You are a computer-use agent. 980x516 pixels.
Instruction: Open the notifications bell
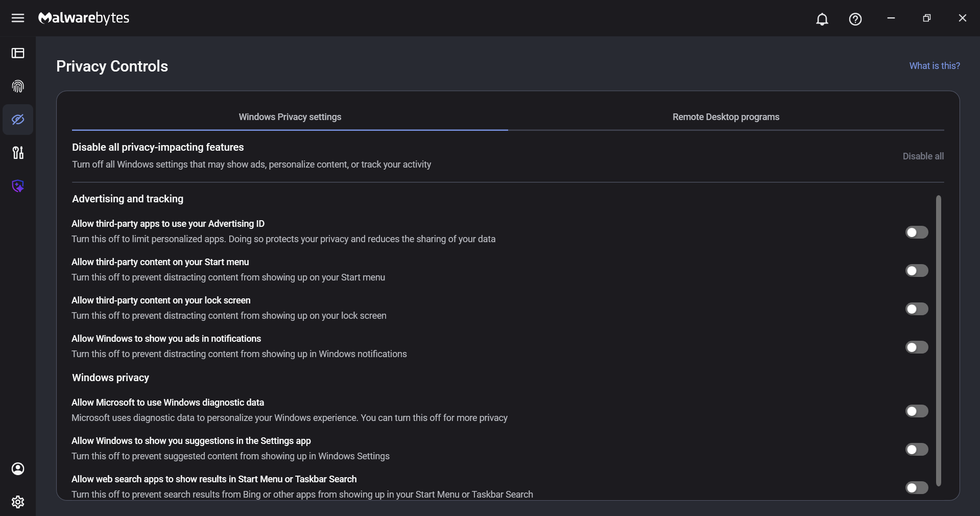coord(822,19)
